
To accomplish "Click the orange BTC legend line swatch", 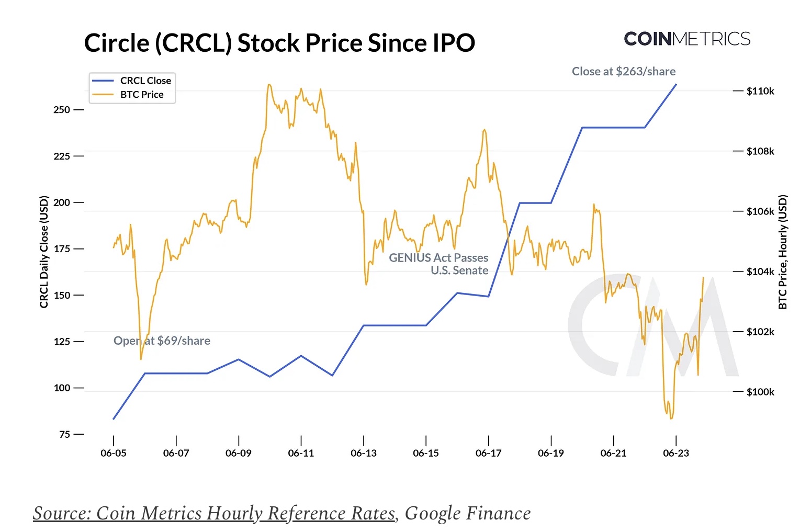I will point(103,95).
